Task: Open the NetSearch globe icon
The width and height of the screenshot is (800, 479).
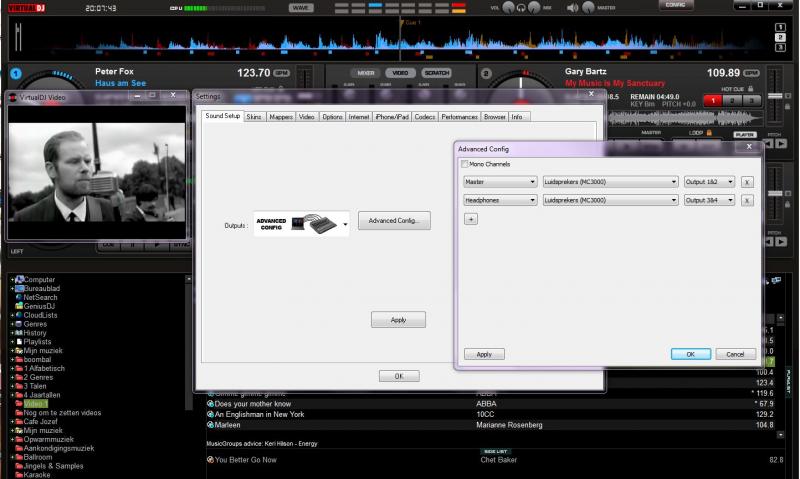Action: click(19, 297)
